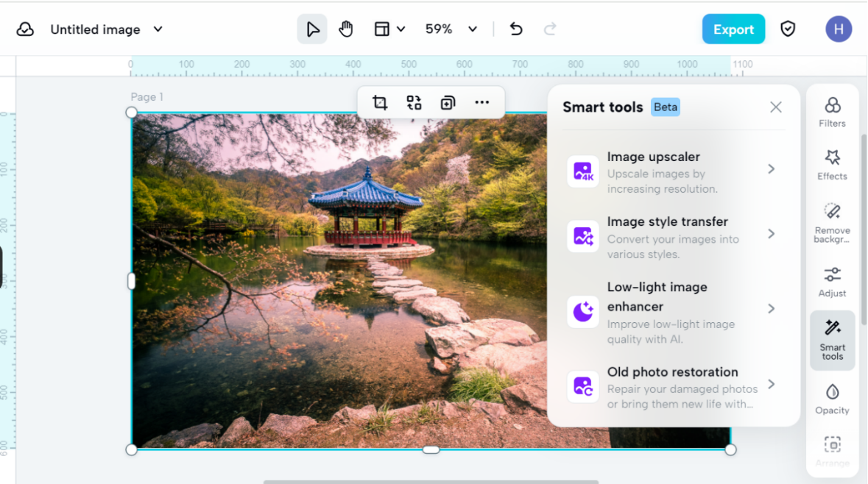Open the Effects panel
Viewport: 868px width, 484px height.
[832, 166]
